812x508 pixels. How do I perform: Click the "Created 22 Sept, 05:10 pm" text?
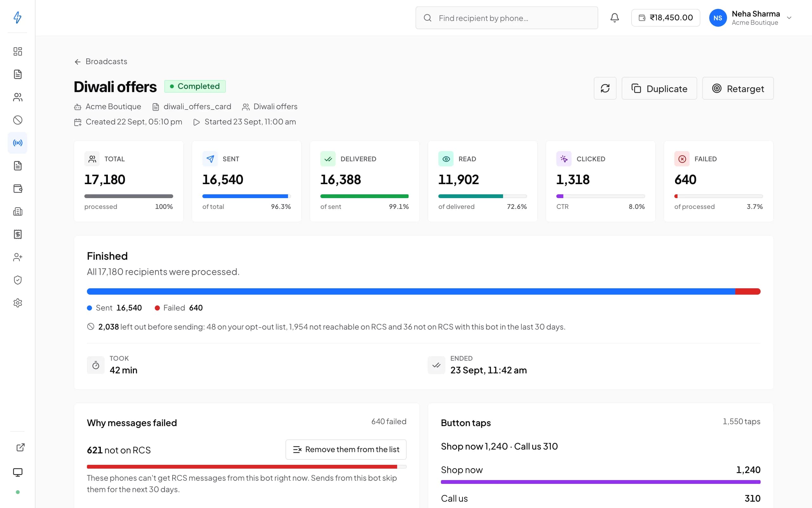point(134,122)
